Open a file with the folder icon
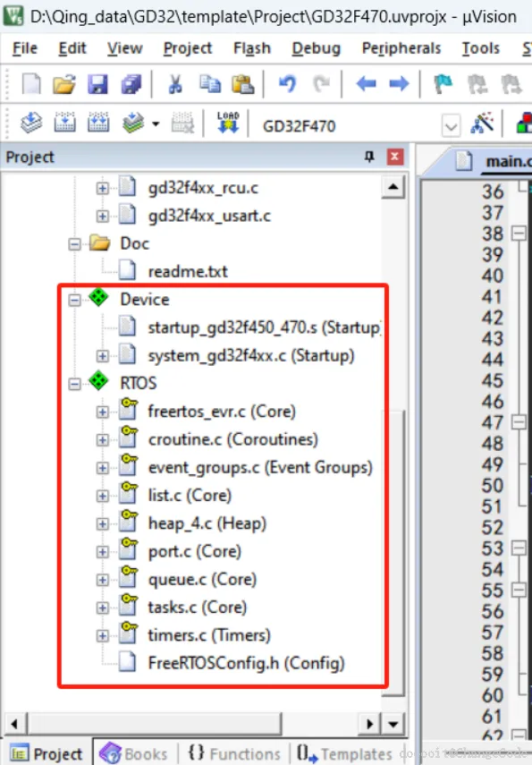The image size is (532, 765). point(64,84)
